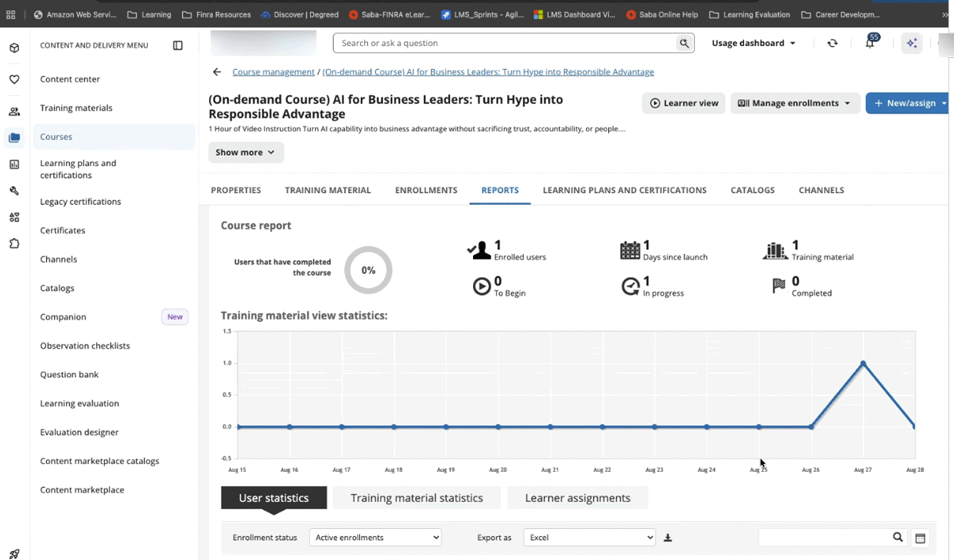Switch to the Catalogs tab

(x=752, y=191)
